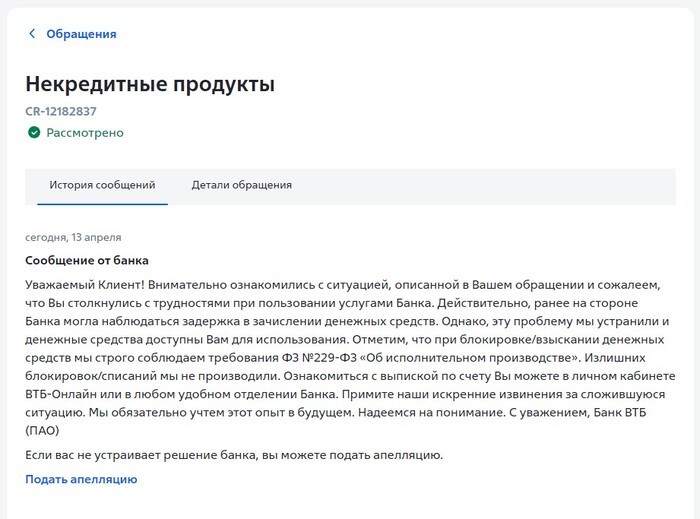Click the Рассмотрено status label
Viewport: 700px width, 519px height.
tap(85, 133)
